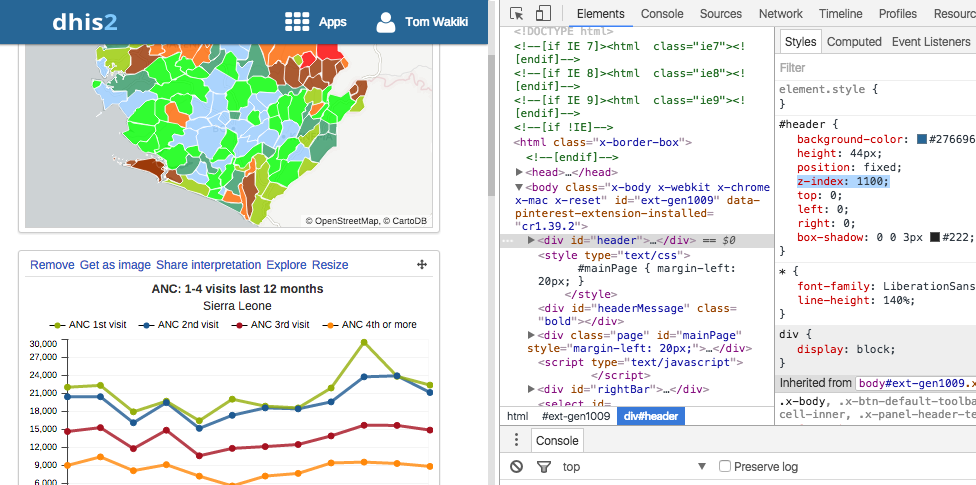This screenshot has width=976, height=485.
Task: Toggle the device mode icon in DevTools
Action: (543, 13)
